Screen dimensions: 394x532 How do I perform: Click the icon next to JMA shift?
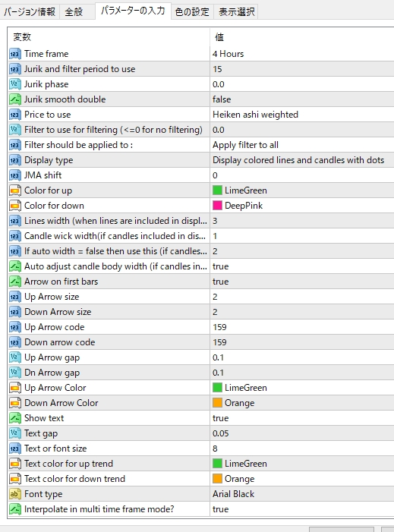[x=15, y=175]
